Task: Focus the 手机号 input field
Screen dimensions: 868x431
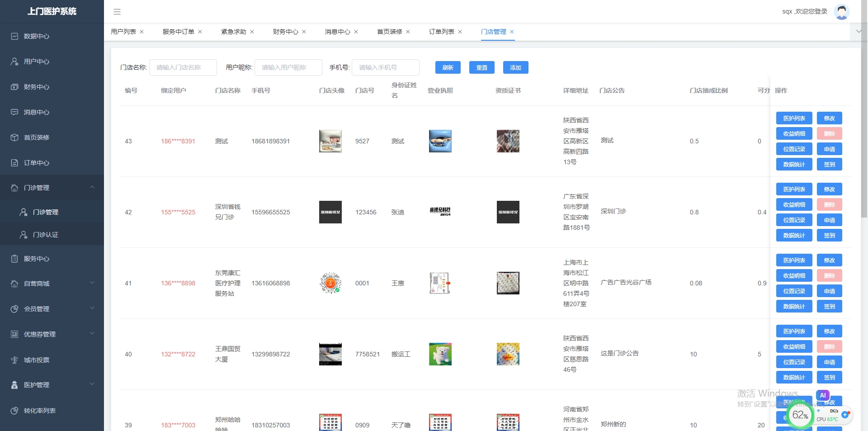Action: [x=386, y=67]
